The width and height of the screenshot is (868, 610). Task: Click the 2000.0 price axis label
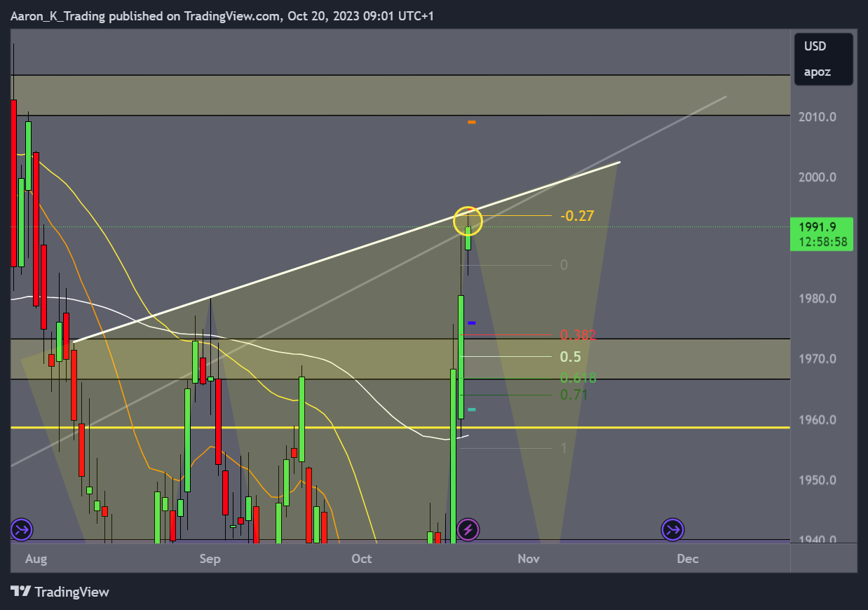[x=817, y=177]
